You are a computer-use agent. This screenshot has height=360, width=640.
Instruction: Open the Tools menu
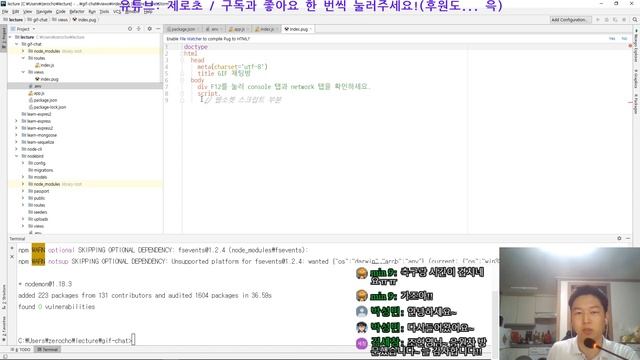(x=104, y=12)
